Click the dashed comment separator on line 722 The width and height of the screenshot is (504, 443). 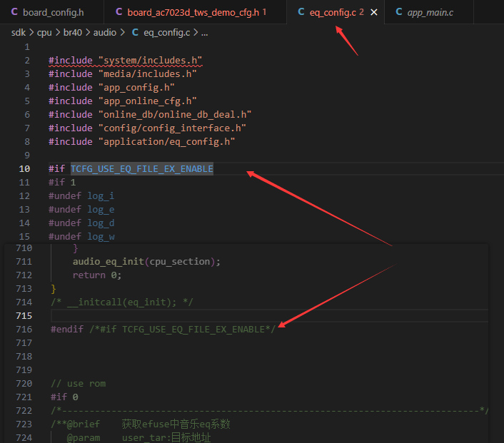(270, 411)
